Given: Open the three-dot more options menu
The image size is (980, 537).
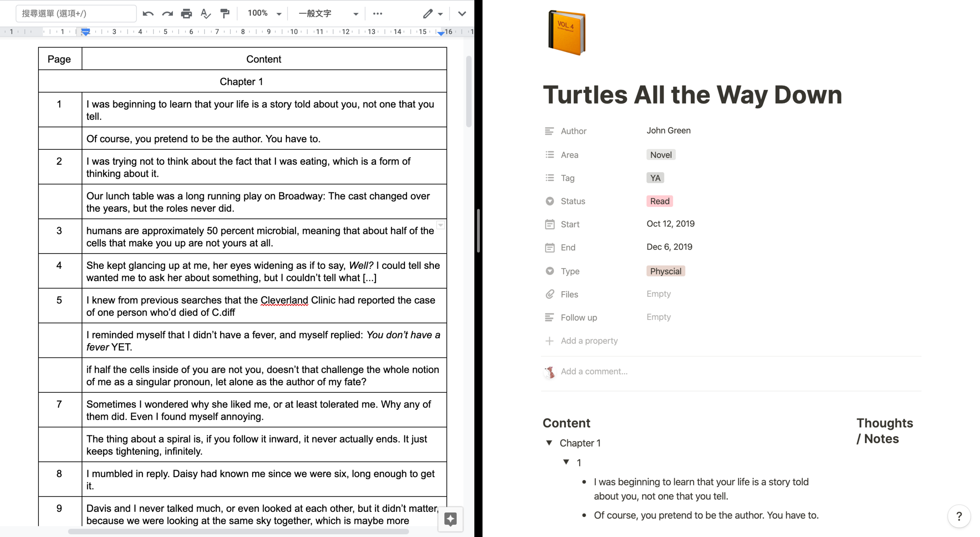Looking at the screenshot, I should tap(377, 14).
